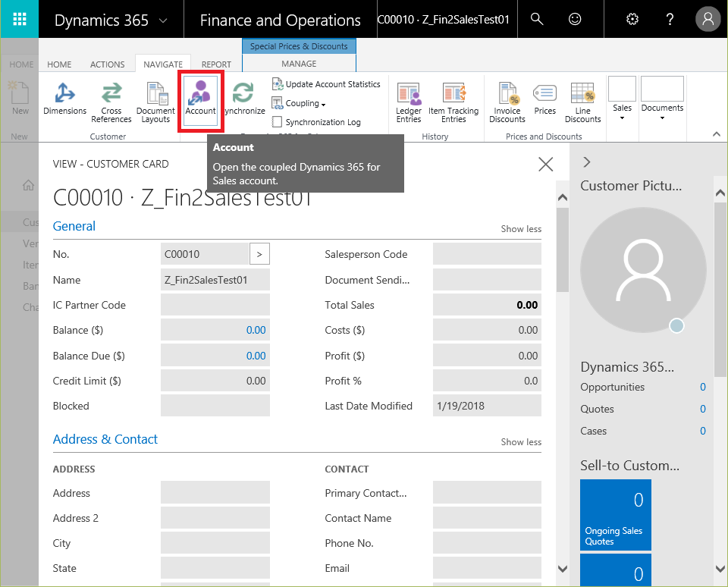Click the Synchronize ribbon button
Image resolution: width=728 pixels, height=587 pixels.
pos(244,99)
